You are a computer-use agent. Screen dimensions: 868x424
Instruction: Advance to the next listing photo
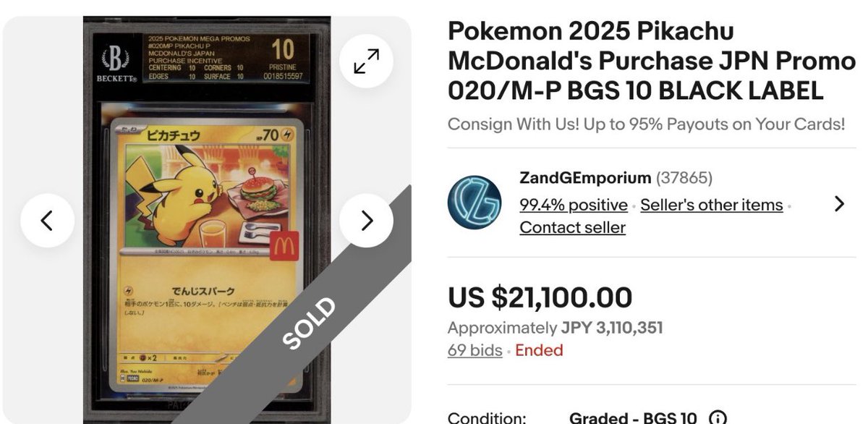click(x=366, y=220)
